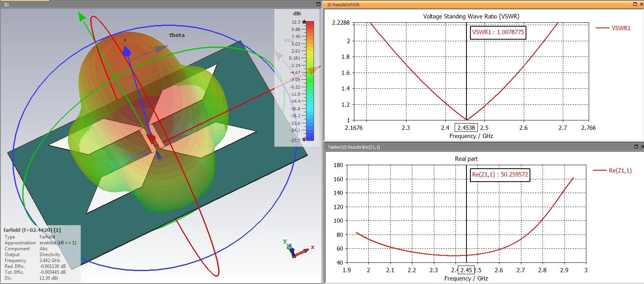Image resolution: width=644 pixels, height=284 pixels.
Task: Maximize the VSWR plot pane
Action: point(636,4)
